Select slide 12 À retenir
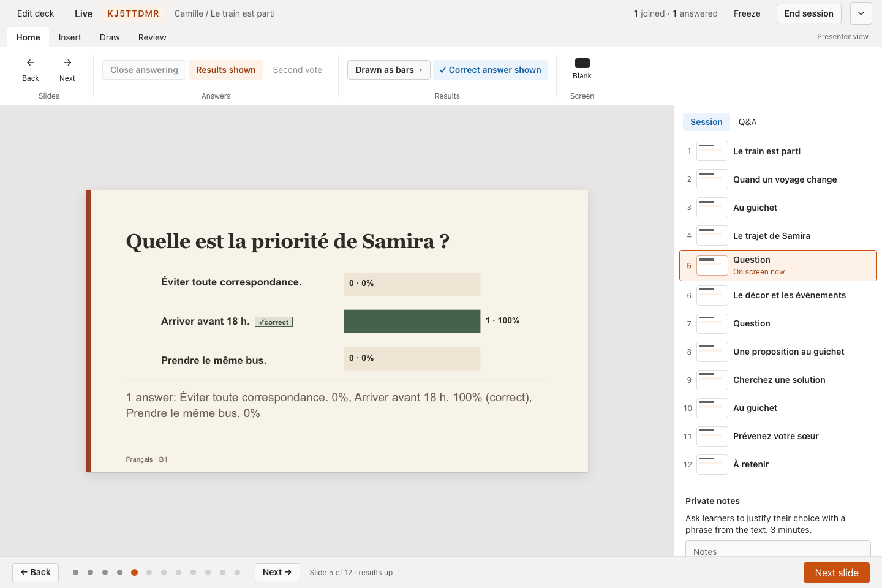Screen dimensions: 882x588 778,464
